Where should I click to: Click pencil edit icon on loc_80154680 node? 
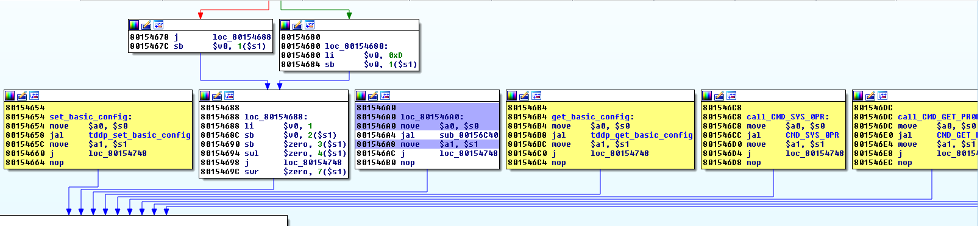pos(297,25)
